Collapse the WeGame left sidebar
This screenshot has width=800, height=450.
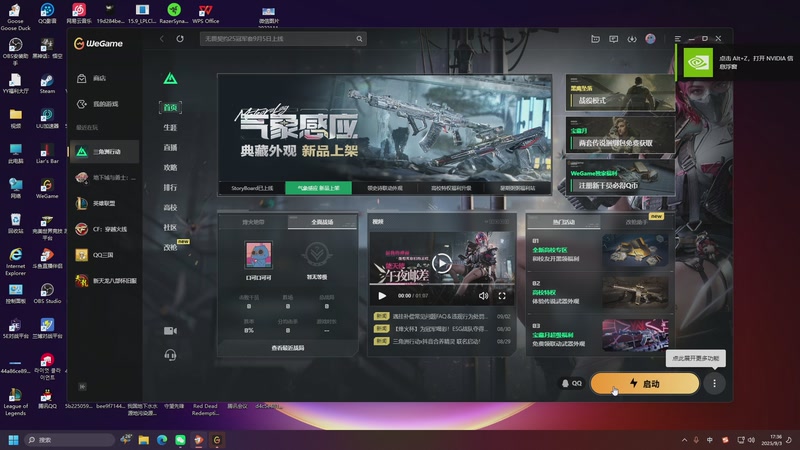click(x=82, y=387)
